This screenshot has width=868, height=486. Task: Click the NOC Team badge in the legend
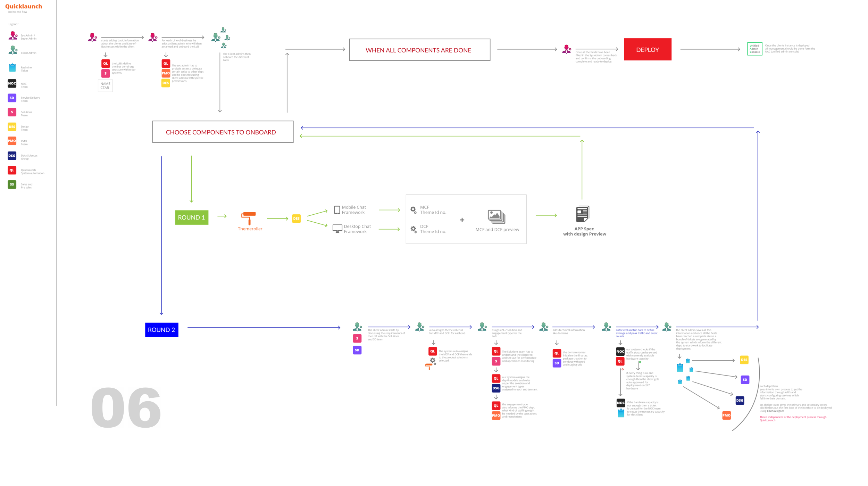tap(12, 83)
